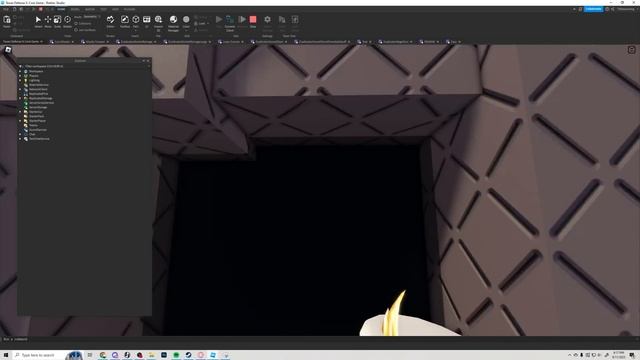Select Workspace in Explorer

coord(36,71)
